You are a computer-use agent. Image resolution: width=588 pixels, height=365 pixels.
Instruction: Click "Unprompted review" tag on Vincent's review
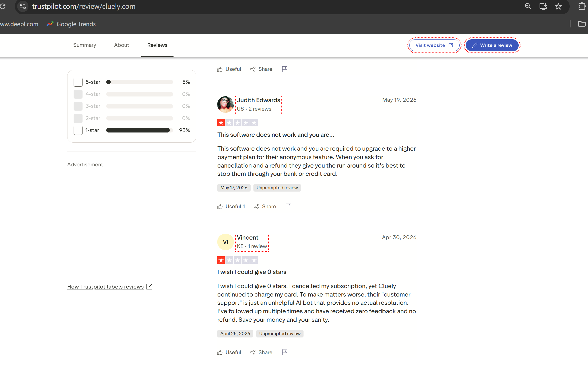(280, 334)
